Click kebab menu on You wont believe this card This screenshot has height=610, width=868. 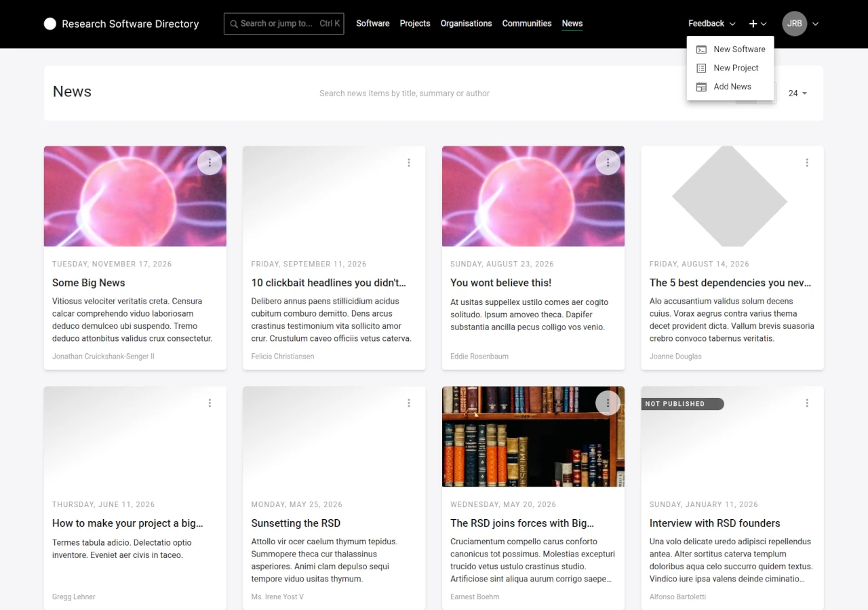(608, 163)
